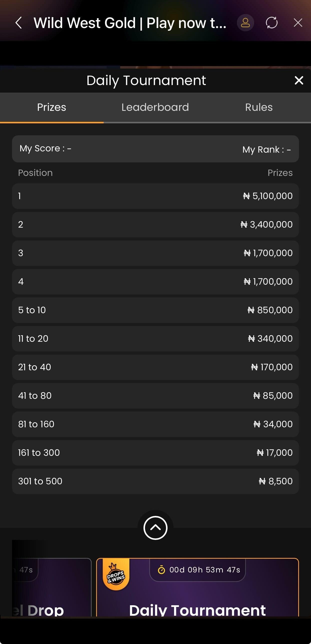Click the 5 to 10 position row

[x=155, y=310]
